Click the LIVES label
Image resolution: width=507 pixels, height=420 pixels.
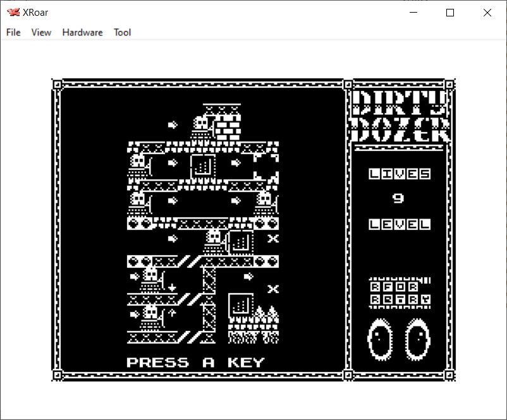point(400,174)
